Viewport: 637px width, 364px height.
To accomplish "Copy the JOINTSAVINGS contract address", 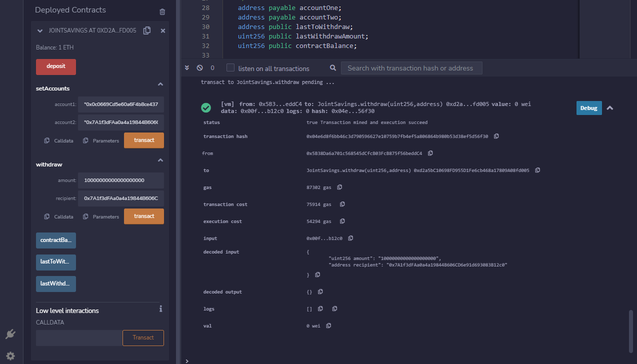I will pos(146,30).
